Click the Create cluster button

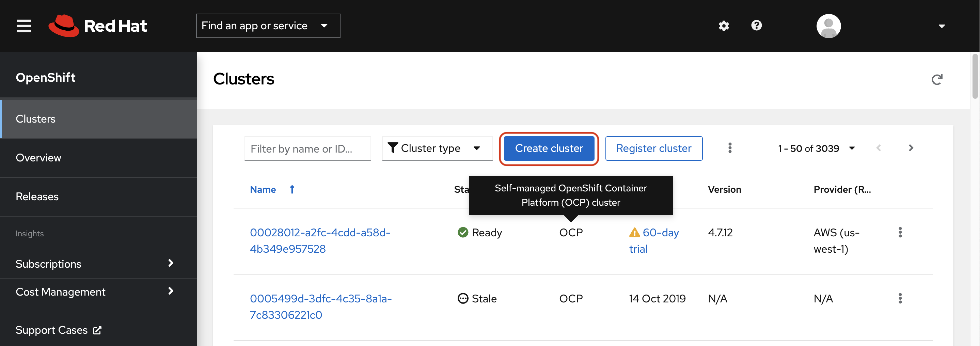(549, 148)
